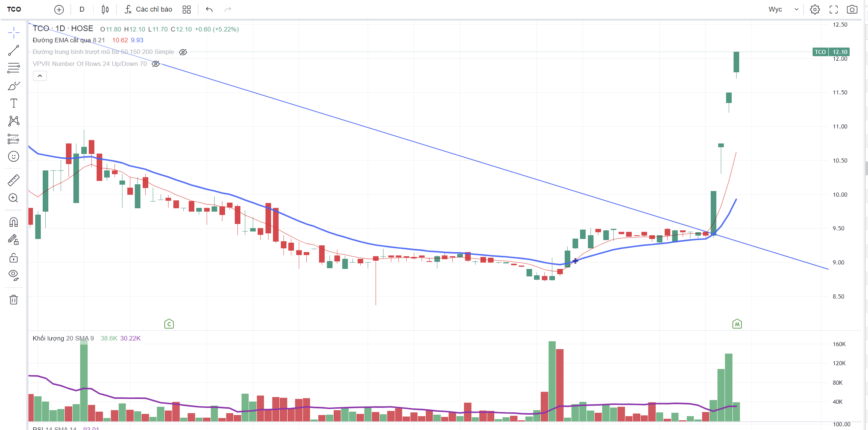Screen dimensions: 868x430
Task: Change the D time interval
Action: pyautogui.click(x=82, y=9)
